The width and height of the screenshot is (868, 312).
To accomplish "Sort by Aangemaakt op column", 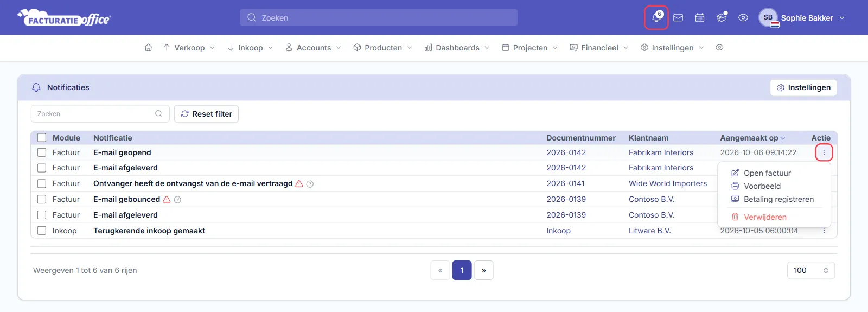I will pos(752,138).
